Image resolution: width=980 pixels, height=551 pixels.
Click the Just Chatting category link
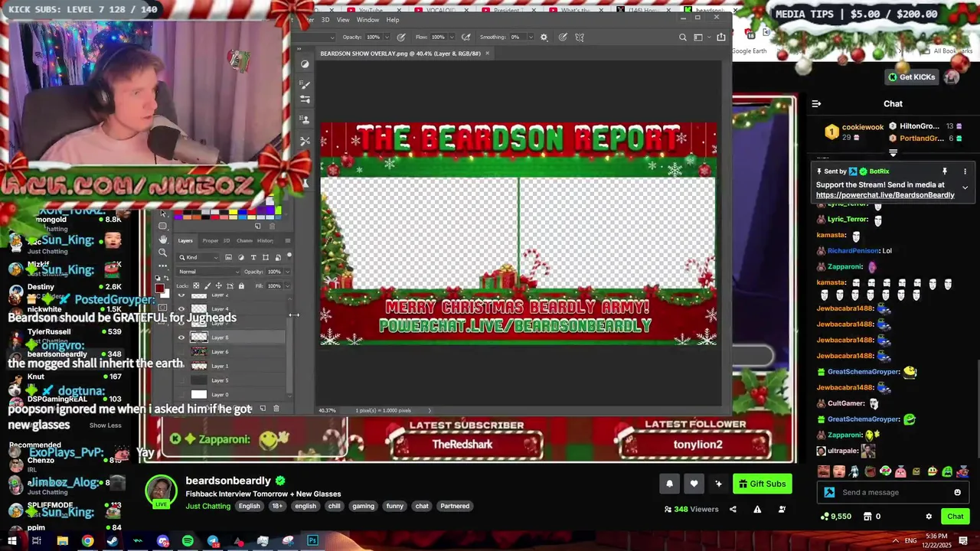coord(208,506)
